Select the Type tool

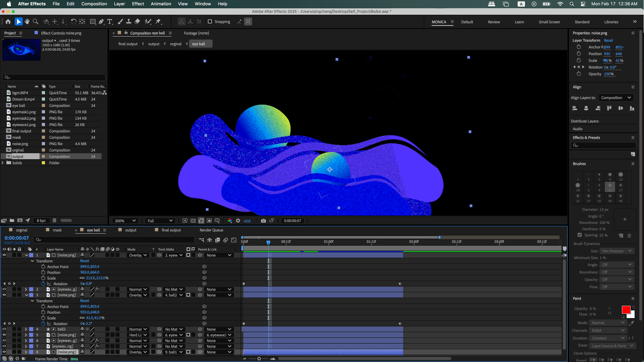pyautogui.click(x=110, y=22)
